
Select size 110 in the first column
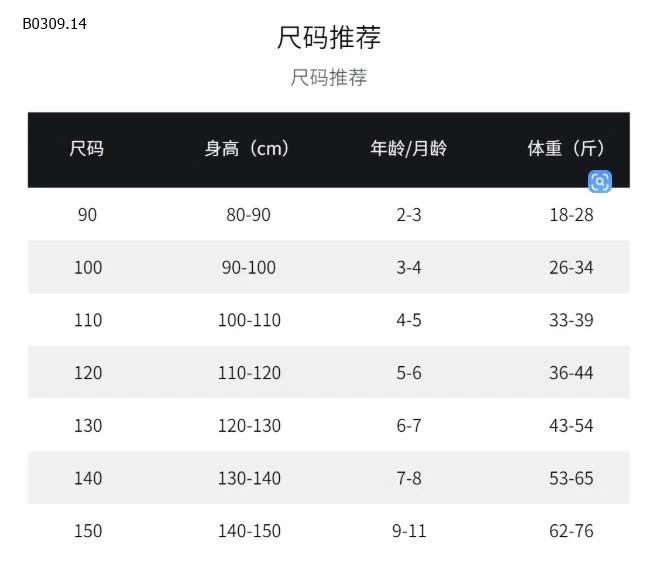click(88, 320)
